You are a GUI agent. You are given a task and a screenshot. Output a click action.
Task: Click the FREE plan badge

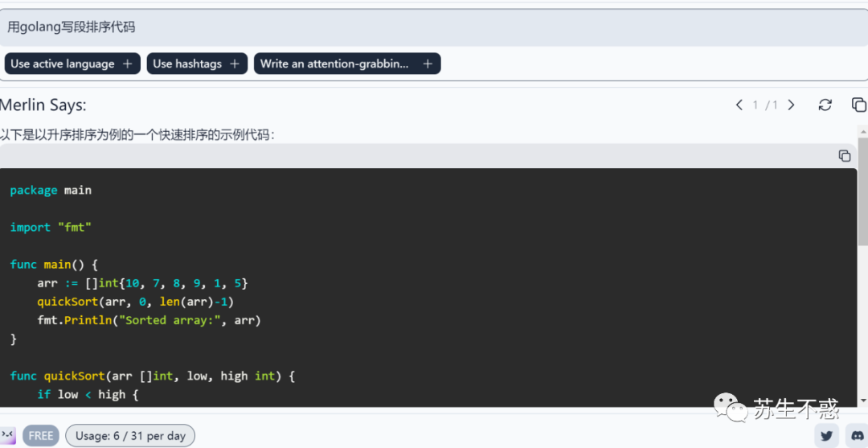(x=41, y=436)
